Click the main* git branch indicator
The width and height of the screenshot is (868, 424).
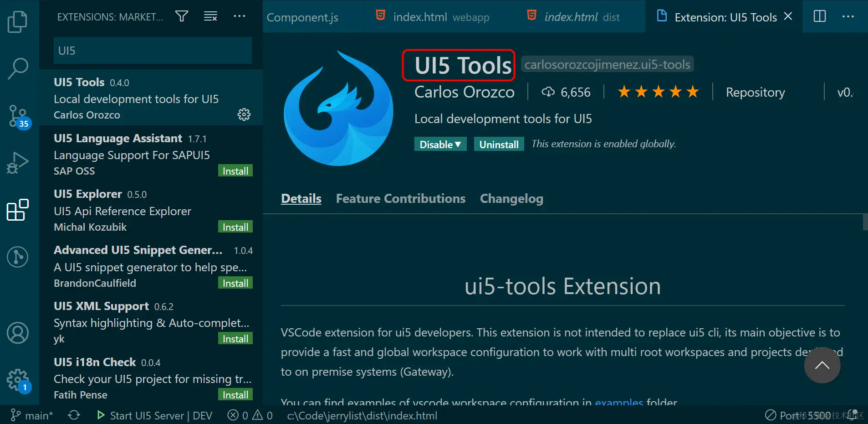32,415
